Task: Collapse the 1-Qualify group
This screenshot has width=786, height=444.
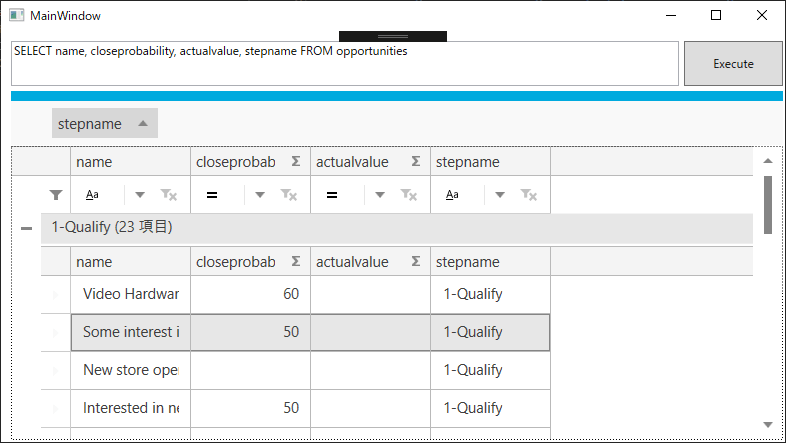Action: click(26, 229)
